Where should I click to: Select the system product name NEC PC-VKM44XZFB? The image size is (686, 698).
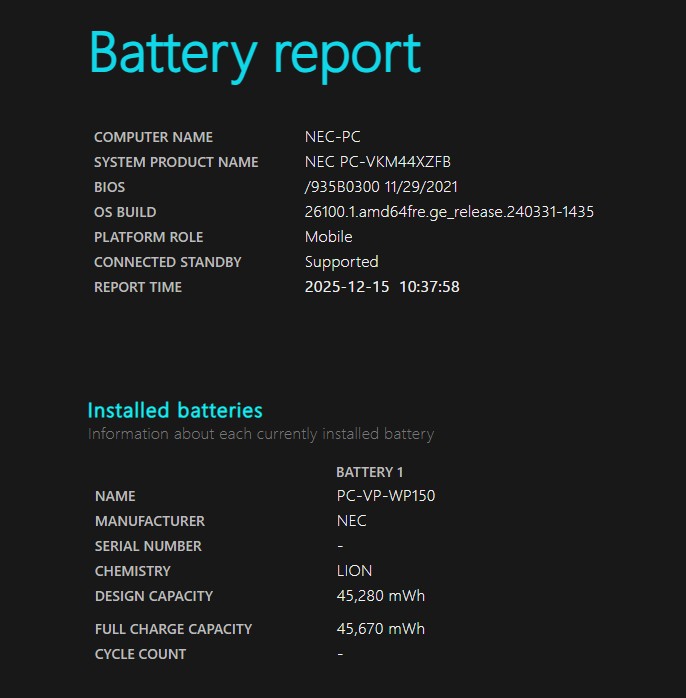[x=378, y=162]
